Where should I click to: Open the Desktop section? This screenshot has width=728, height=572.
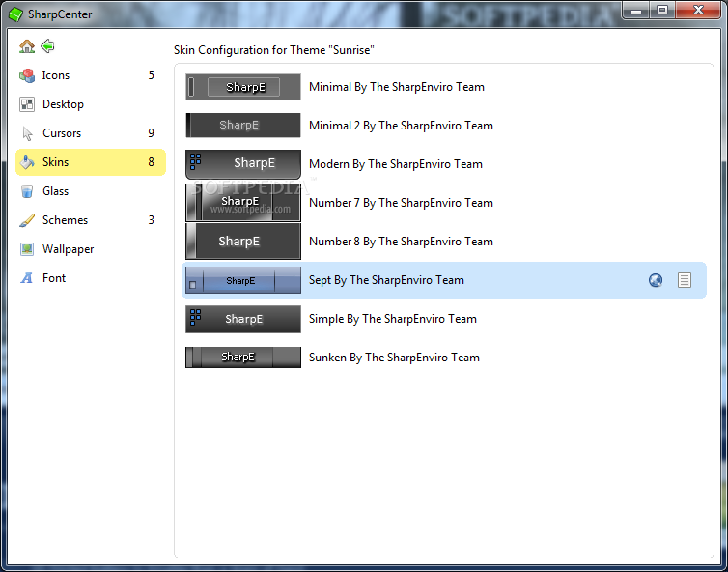pyautogui.click(x=91, y=104)
